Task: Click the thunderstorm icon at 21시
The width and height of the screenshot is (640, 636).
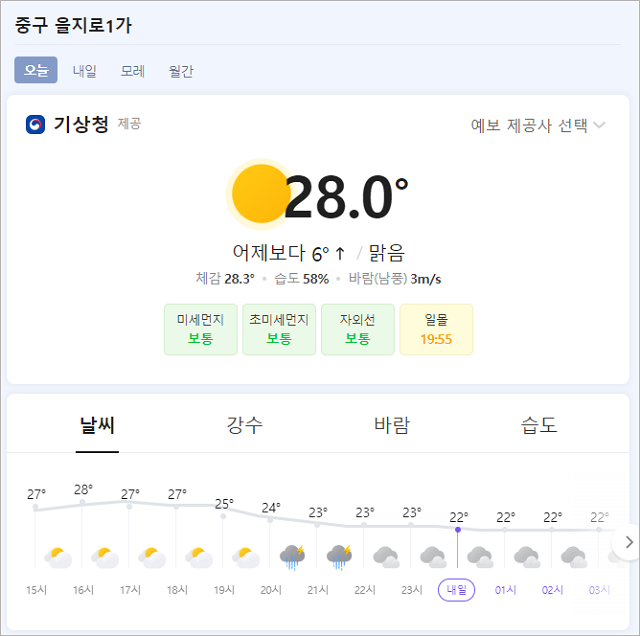Action: pyautogui.click(x=340, y=557)
